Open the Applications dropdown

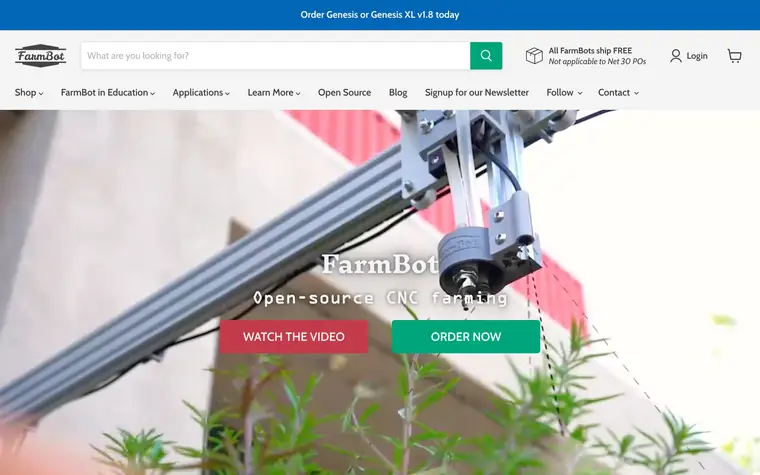pyautogui.click(x=201, y=93)
